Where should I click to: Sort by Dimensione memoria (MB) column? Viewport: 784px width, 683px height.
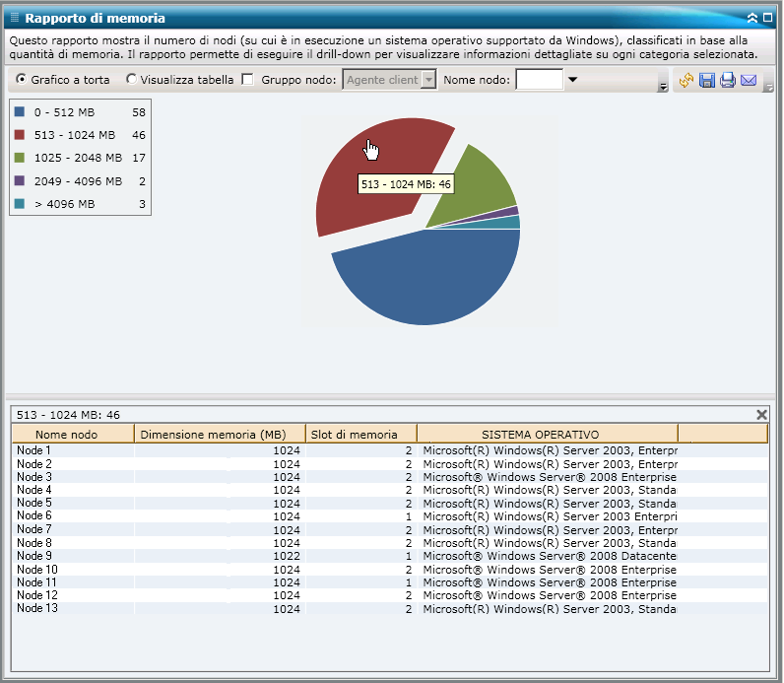(213, 434)
